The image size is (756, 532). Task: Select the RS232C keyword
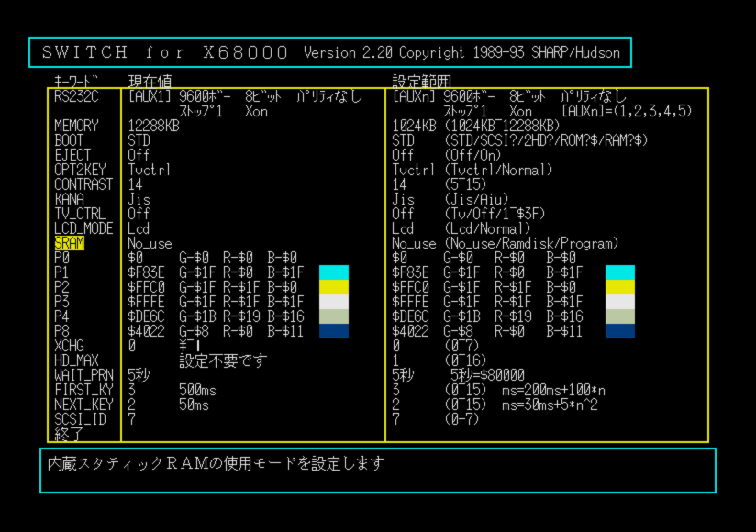tap(76, 96)
